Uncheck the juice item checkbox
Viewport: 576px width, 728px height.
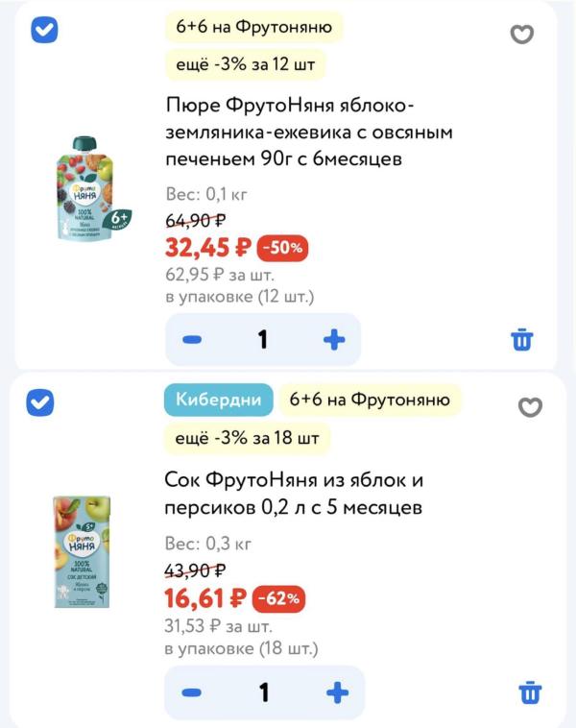(x=40, y=402)
